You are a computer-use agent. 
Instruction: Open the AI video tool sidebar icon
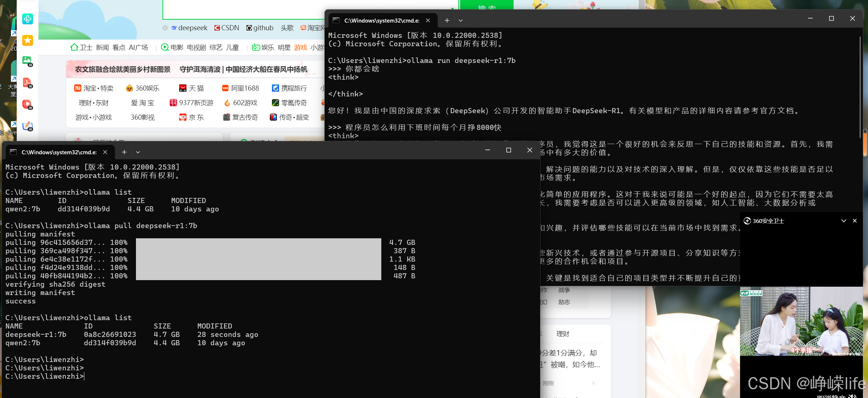point(28,104)
